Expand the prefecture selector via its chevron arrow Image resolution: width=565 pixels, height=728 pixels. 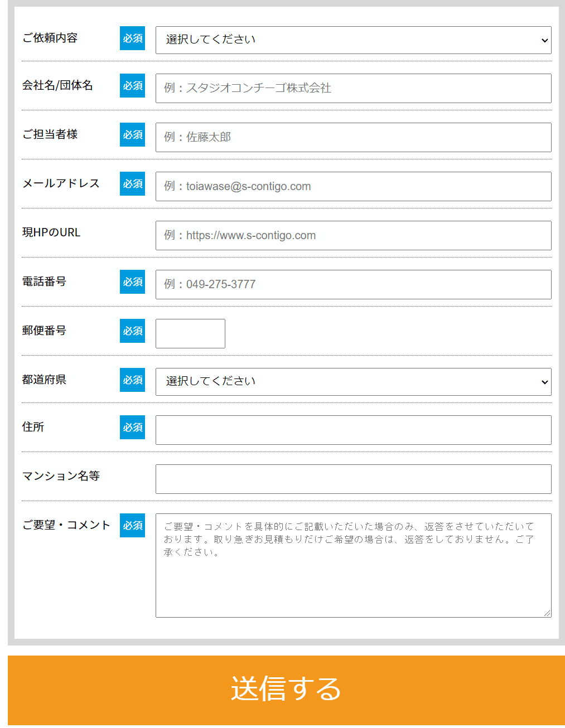pos(544,382)
